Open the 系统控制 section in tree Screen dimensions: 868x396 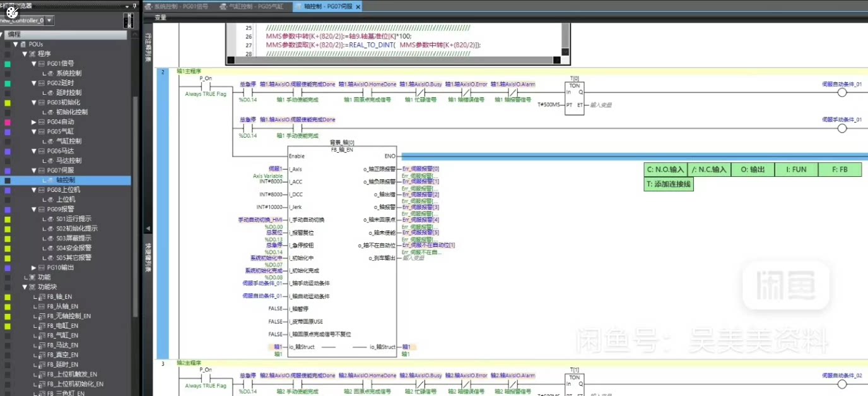click(x=69, y=73)
